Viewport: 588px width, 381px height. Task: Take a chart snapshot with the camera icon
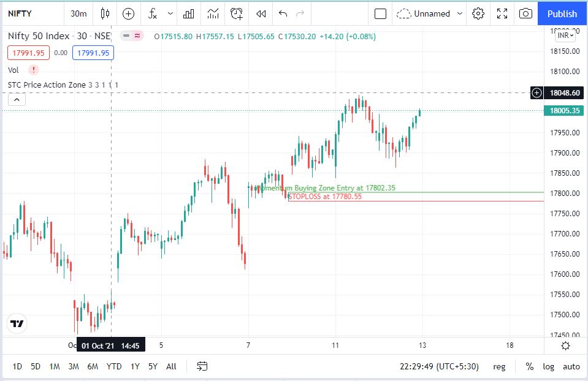[x=525, y=13]
